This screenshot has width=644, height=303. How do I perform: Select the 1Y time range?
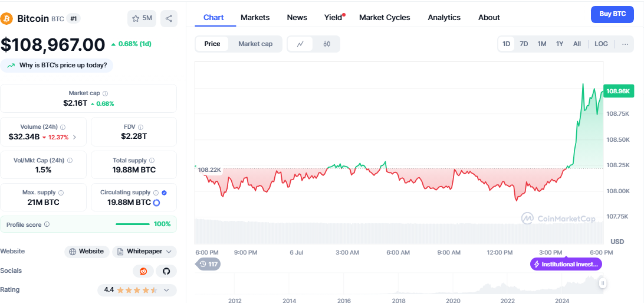point(560,44)
